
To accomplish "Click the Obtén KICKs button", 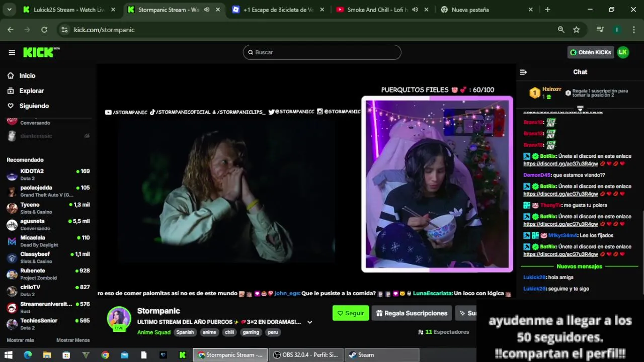I will coord(591,52).
